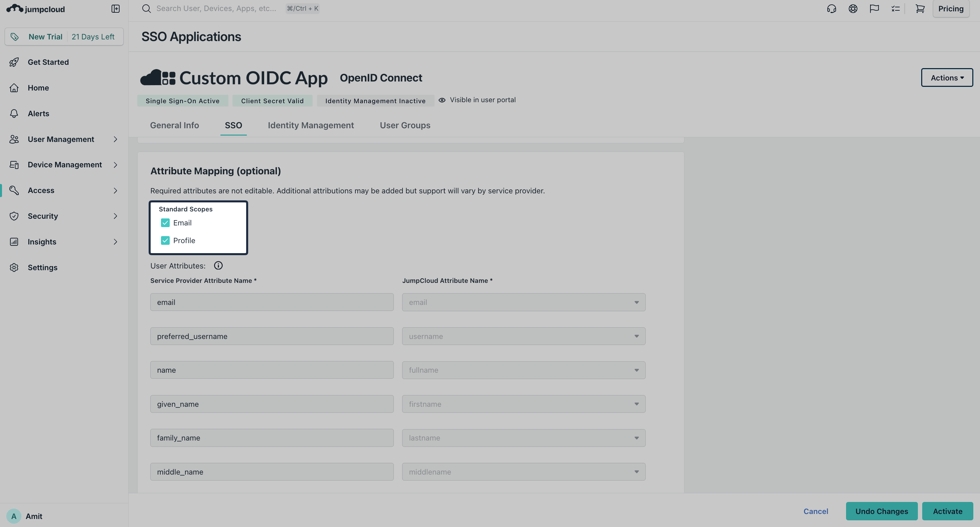
Task: Click the lifebuoy help icon
Action: 853,8
